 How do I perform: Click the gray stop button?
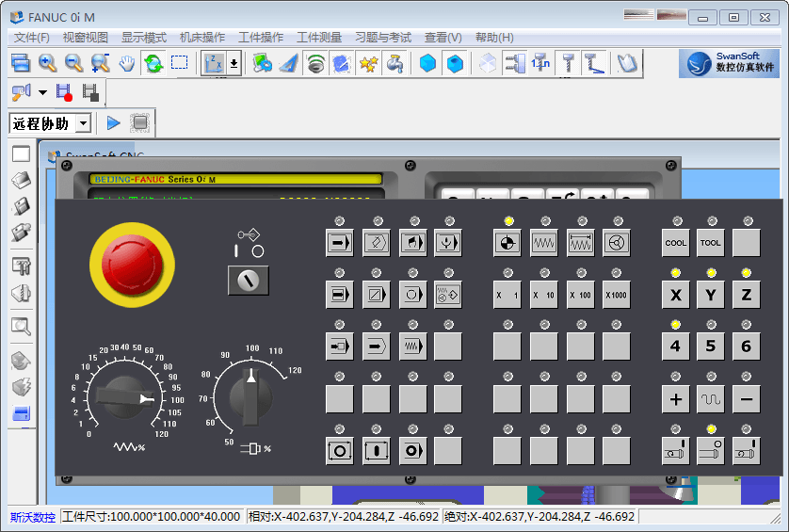[x=140, y=123]
